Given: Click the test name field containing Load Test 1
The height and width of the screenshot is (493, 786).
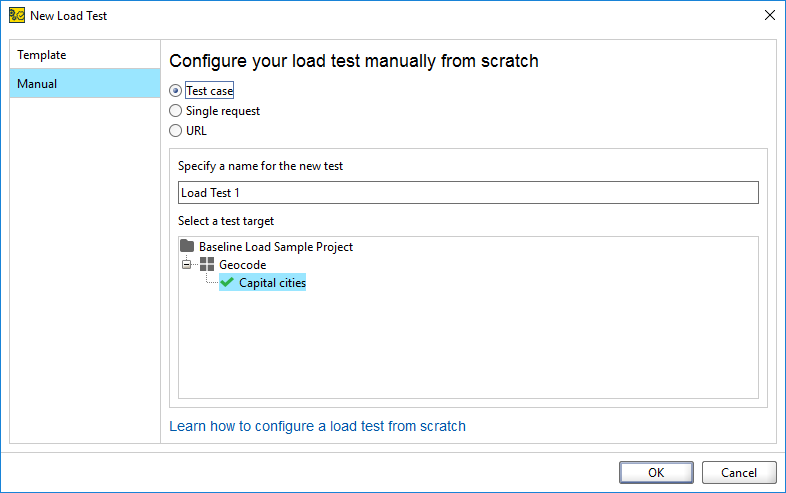Looking at the screenshot, I should [x=467, y=193].
